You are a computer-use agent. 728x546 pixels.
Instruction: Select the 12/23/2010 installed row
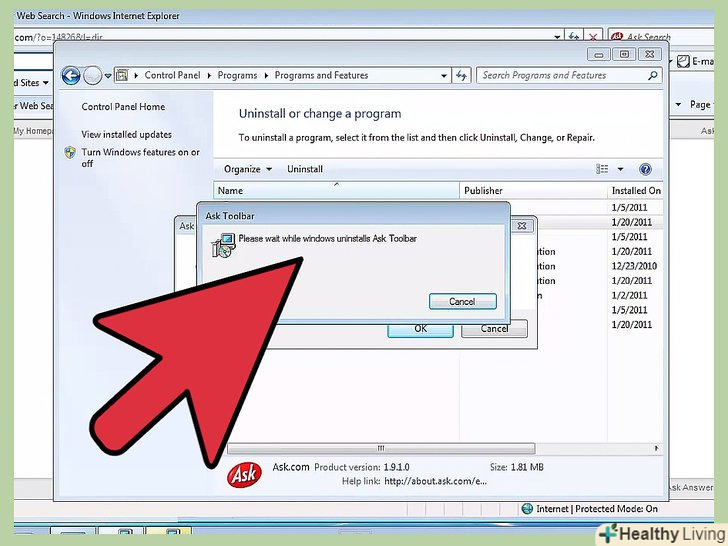tap(634, 266)
